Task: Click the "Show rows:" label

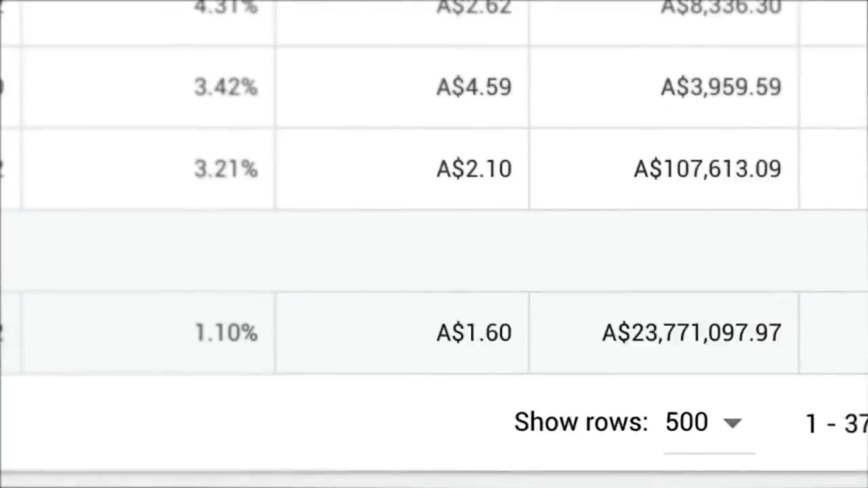Action: [x=581, y=422]
